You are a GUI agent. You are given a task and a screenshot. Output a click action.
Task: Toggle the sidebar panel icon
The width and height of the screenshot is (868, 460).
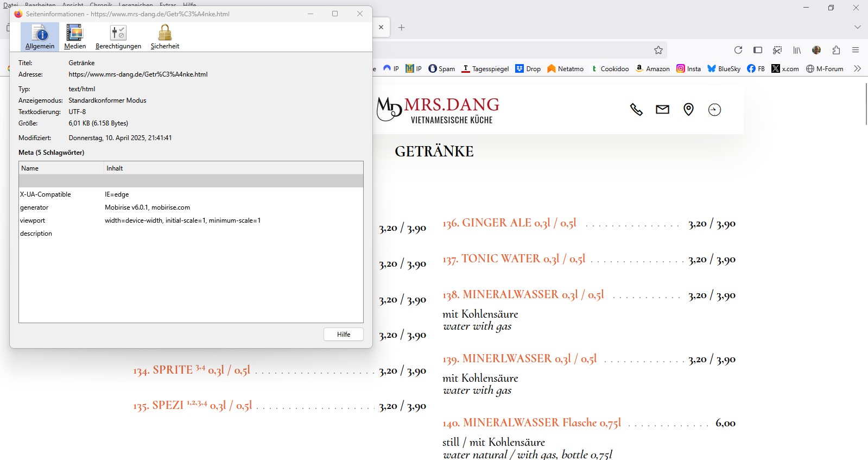point(758,50)
